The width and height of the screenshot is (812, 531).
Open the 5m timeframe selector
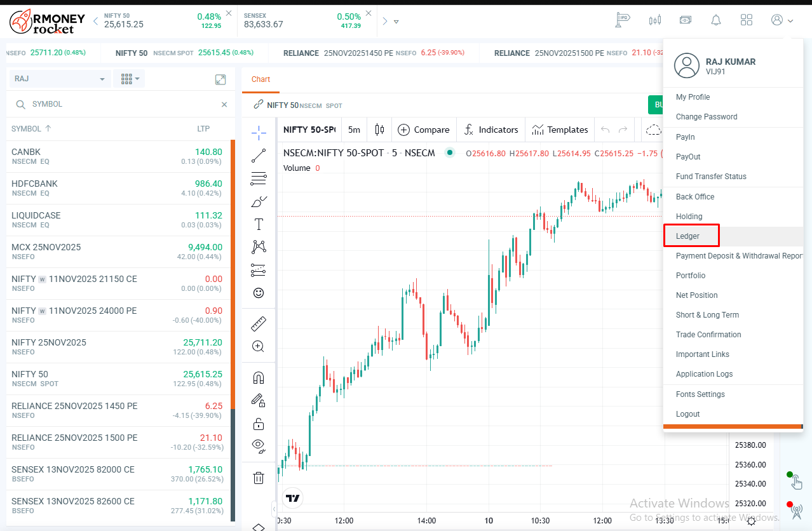coord(354,130)
